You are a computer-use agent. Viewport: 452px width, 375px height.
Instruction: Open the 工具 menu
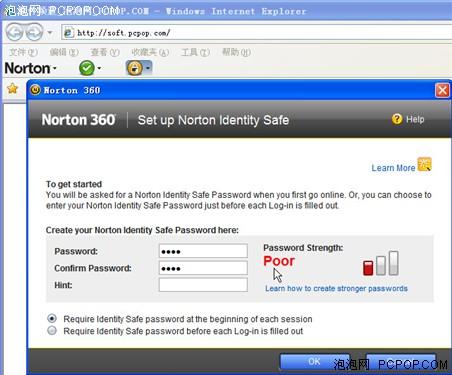[195, 52]
